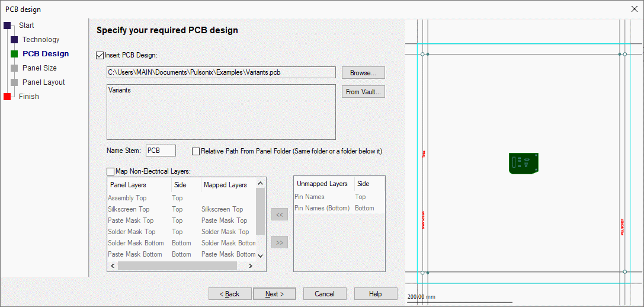Screen dimensions: 644x307
Task: Click the Next > button
Action: [x=274, y=294]
